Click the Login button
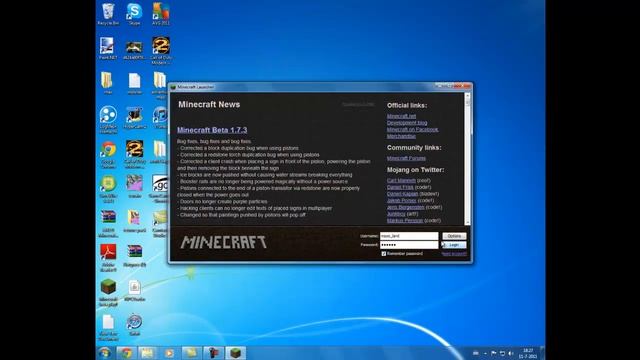The height and width of the screenshot is (360, 640). (454, 245)
